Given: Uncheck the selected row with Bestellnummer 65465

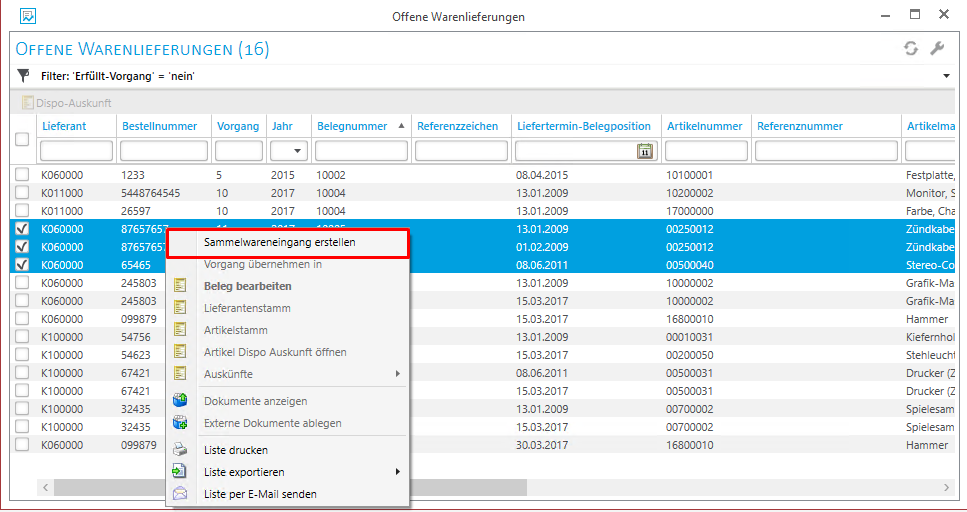Looking at the screenshot, I should point(22,265).
